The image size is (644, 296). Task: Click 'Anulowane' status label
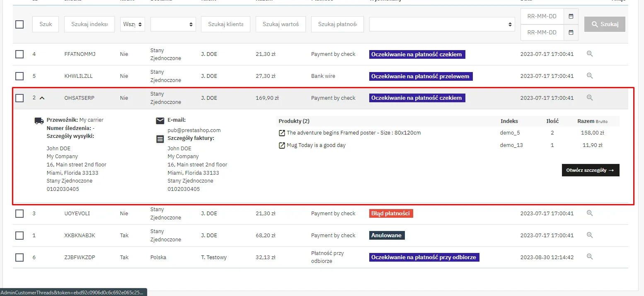coord(387,236)
